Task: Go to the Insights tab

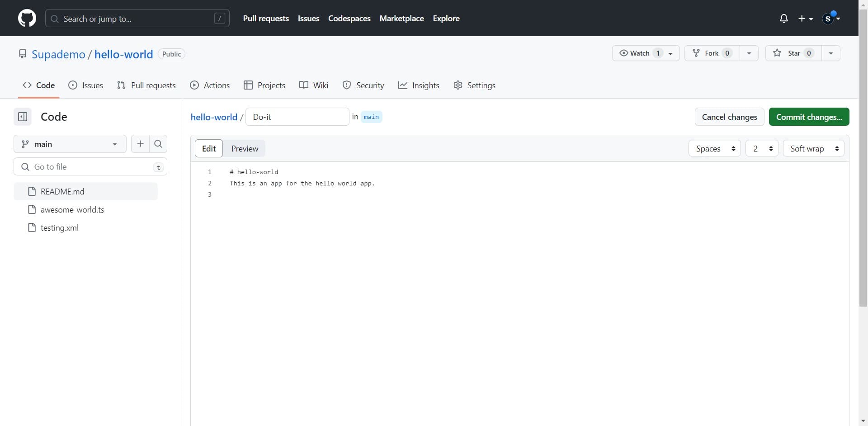Action: click(419, 85)
